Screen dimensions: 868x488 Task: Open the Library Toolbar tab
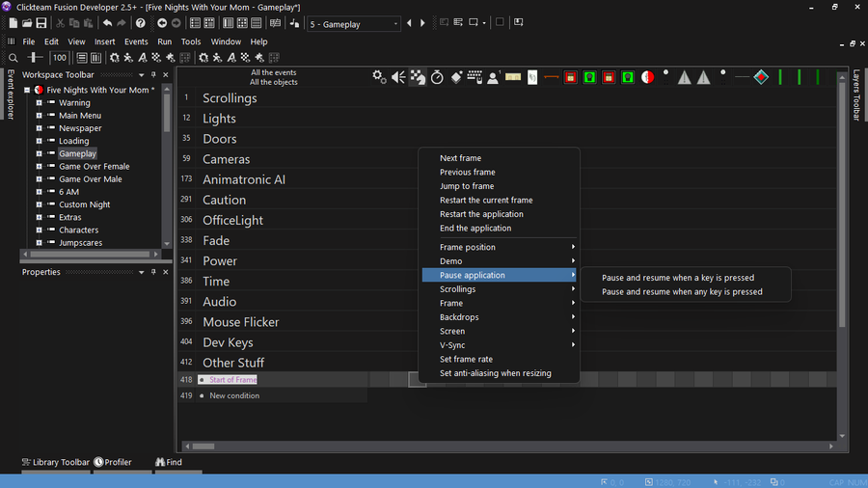coord(55,463)
